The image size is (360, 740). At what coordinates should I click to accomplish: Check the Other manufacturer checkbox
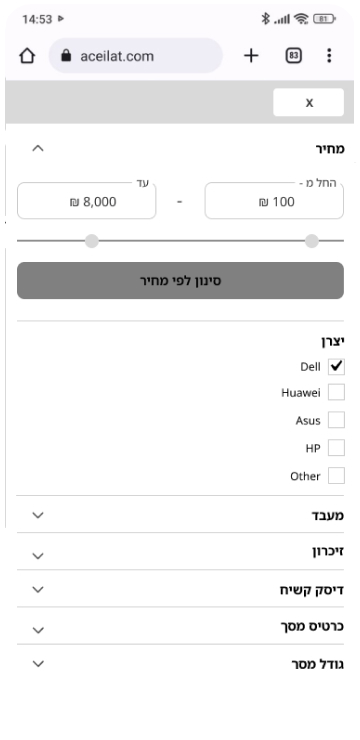(336, 476)
